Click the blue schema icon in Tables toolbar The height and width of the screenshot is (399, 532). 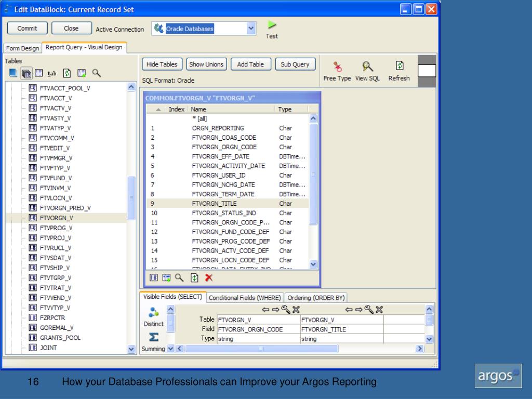pyautogui.click(x=13, y=73)
